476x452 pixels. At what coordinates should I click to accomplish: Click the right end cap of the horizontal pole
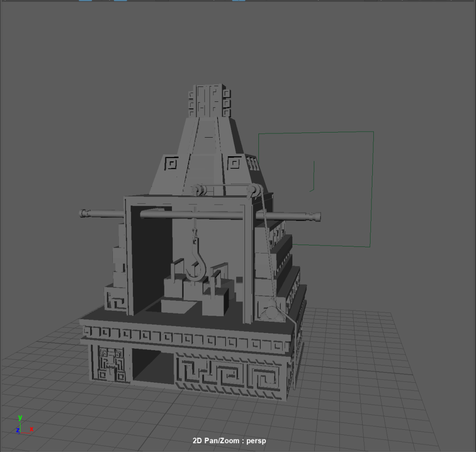[316, 217]
